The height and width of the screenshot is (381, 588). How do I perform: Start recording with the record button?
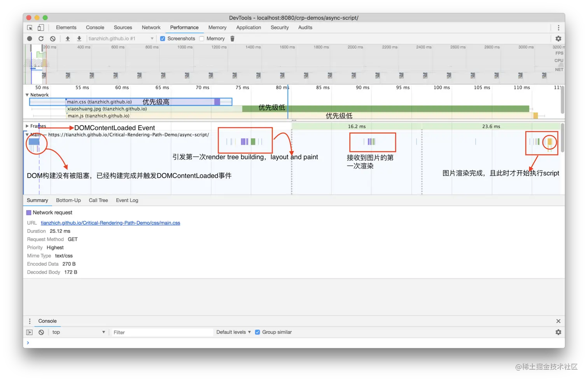point(30,38)
